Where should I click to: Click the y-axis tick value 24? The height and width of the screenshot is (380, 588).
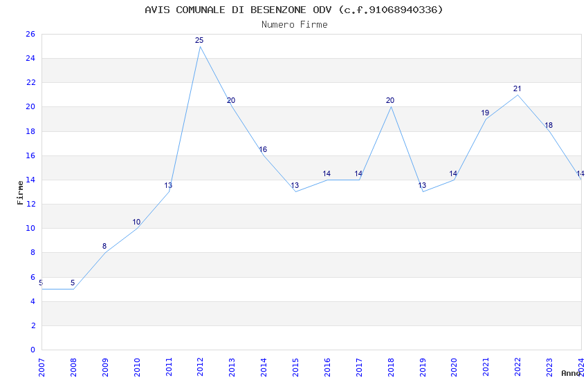click(x=30, y=59)
